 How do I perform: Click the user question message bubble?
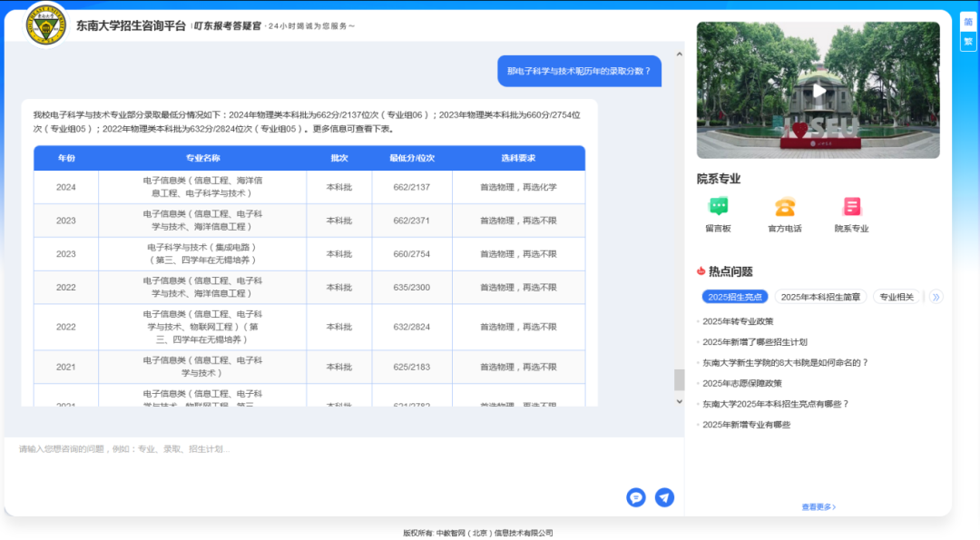(x=579, y=72)
